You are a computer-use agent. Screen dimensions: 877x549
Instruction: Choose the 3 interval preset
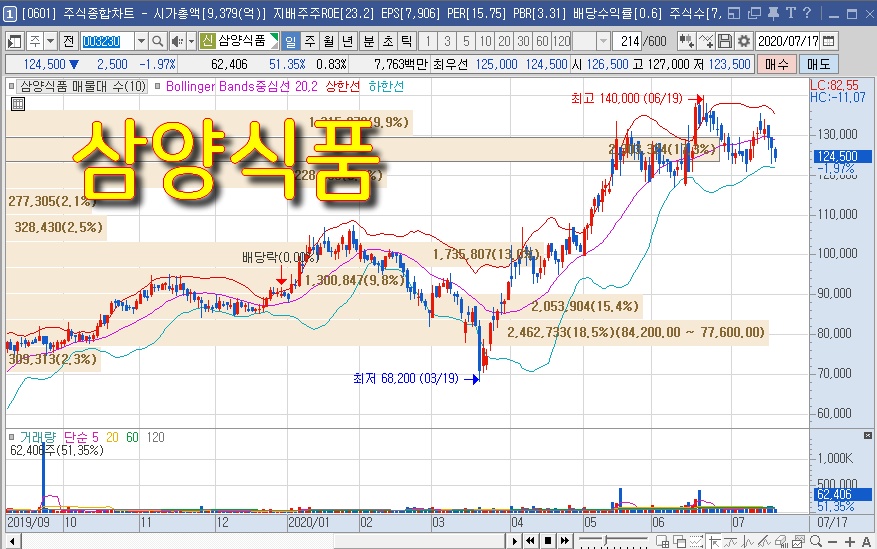coord(447,41)
